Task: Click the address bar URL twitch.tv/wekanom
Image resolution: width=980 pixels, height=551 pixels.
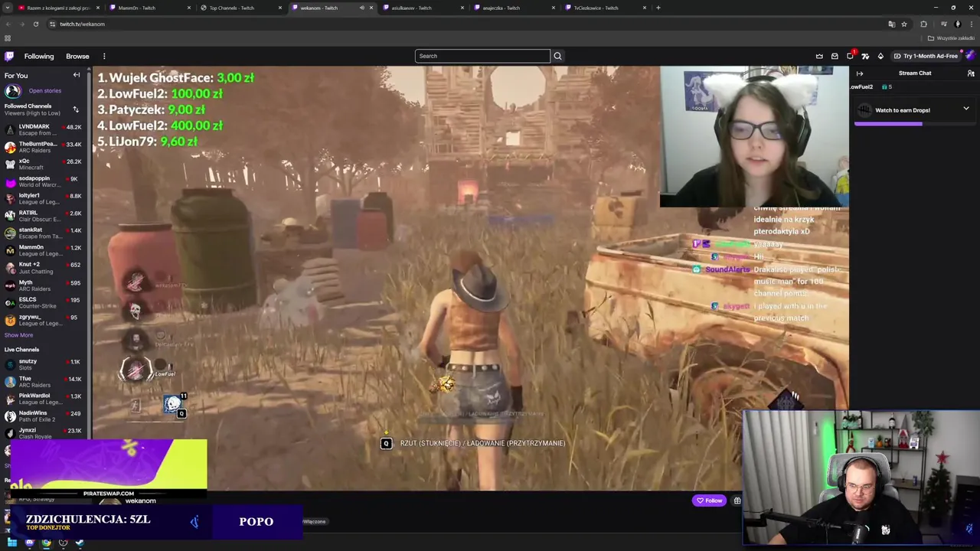Action: point(82,24)
